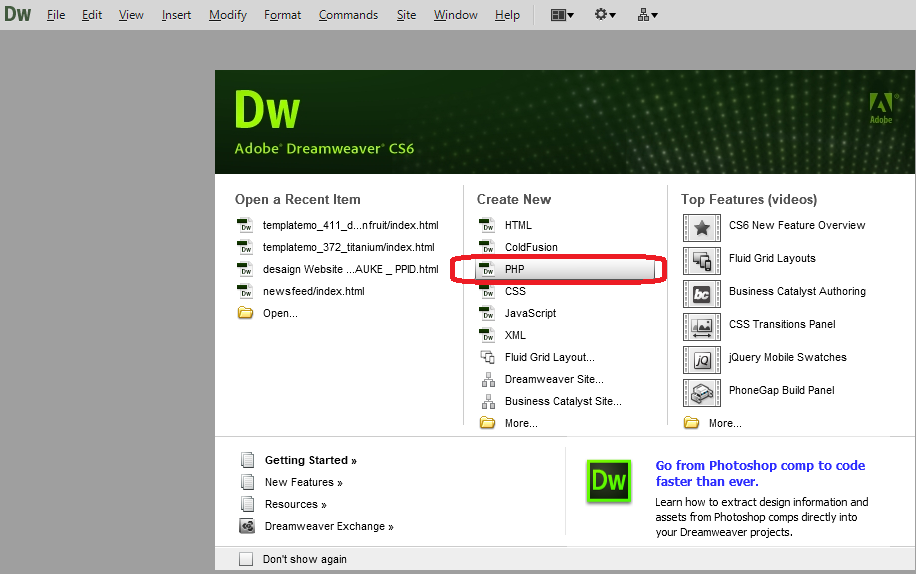
Task: Open the Help menu
Action: tap(507, 15)
